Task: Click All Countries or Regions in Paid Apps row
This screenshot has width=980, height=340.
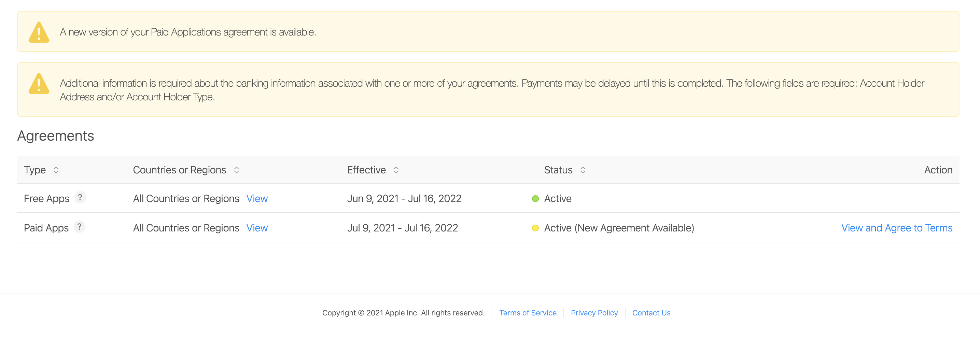Action: point(186,228)
